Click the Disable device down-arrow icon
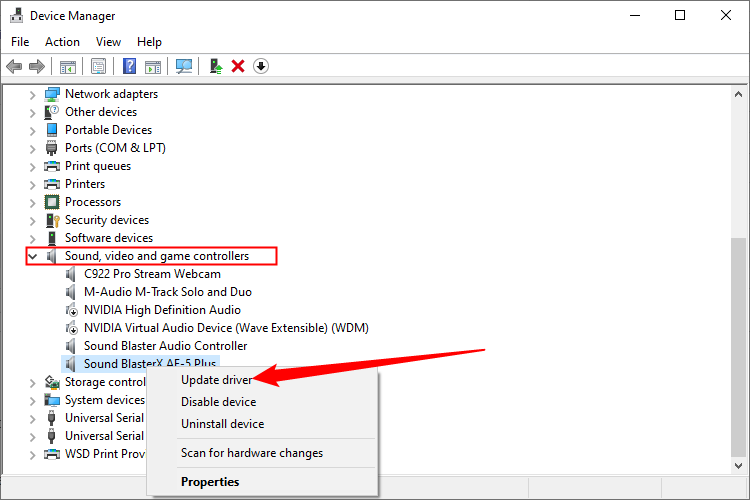The image size is (750, 500). (x=261, y=66)
